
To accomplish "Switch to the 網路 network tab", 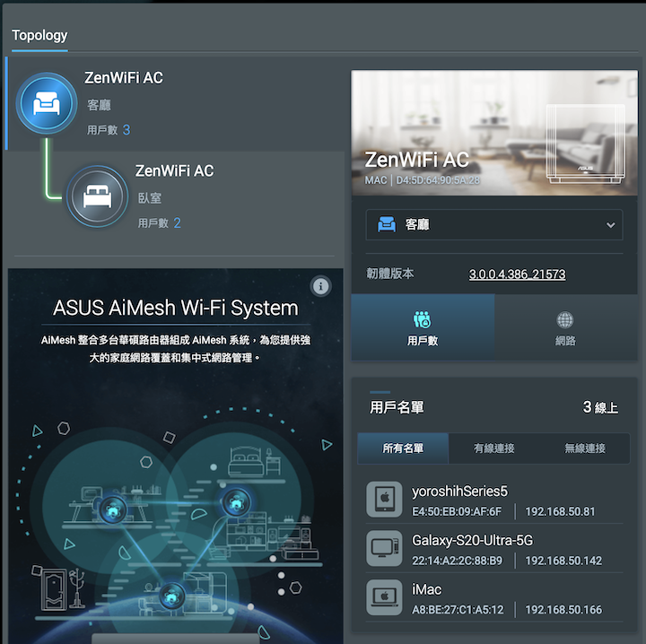I will tap(565, 327).
